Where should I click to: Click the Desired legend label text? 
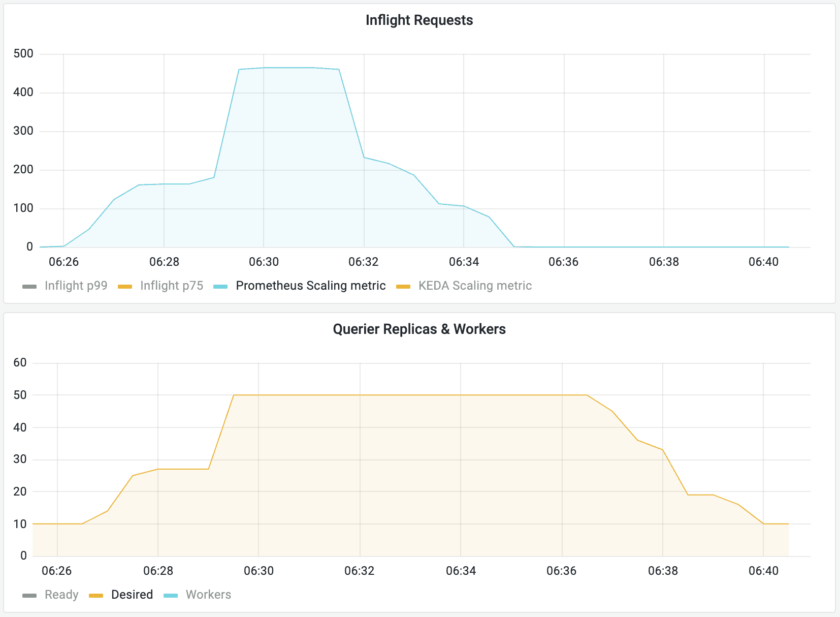point(132,594)
